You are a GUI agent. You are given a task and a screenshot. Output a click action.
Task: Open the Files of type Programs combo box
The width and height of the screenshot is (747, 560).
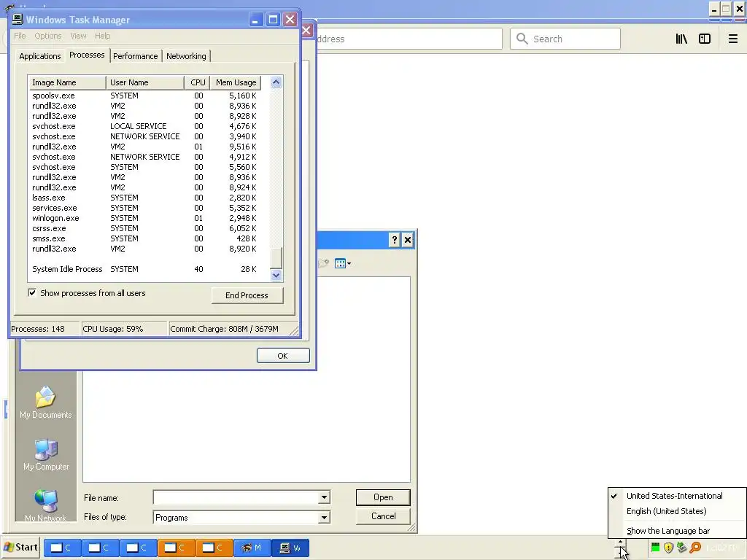(241, 517)
